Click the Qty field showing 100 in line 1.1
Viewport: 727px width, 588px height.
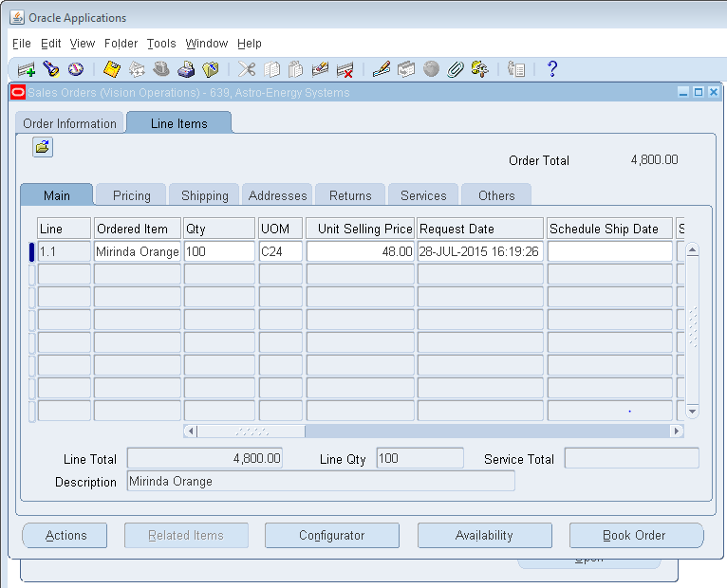[x=219, y=251]
